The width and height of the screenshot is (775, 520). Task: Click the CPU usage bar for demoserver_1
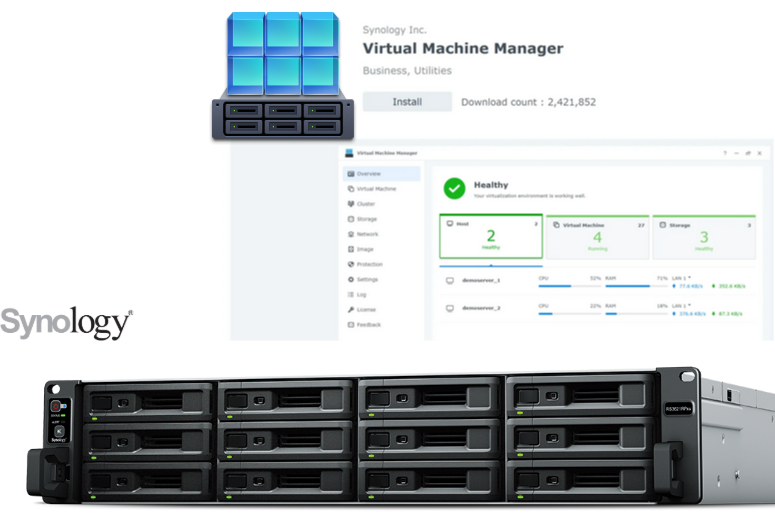570,286
